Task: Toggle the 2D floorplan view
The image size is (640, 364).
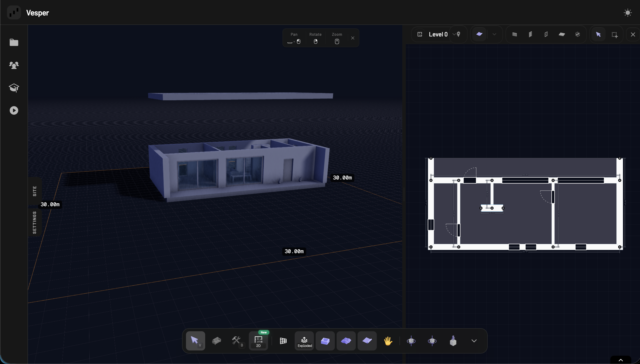Action: pyautogui.click(x=258, y=341)
